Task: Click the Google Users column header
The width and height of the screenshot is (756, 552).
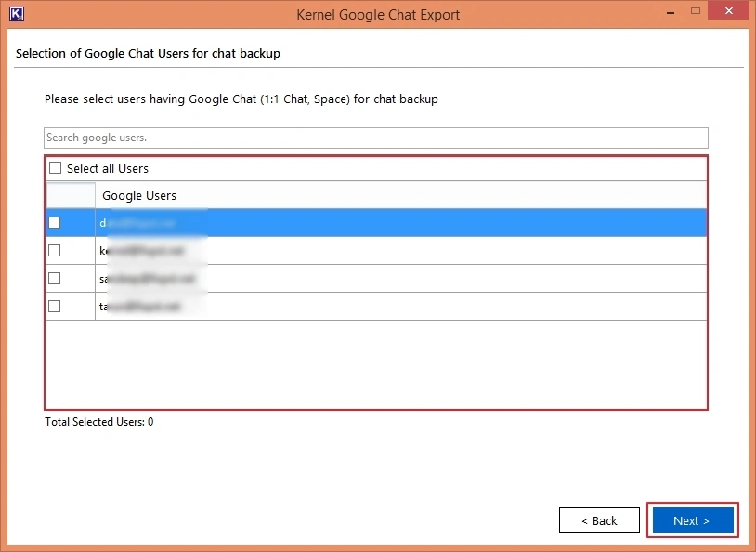Action: click(400, 195)
